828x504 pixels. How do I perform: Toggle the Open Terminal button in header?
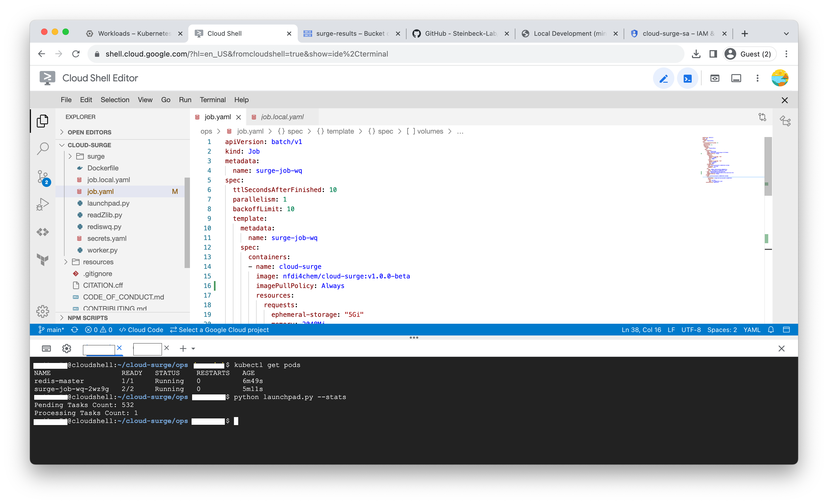click(x=687, y=78)
